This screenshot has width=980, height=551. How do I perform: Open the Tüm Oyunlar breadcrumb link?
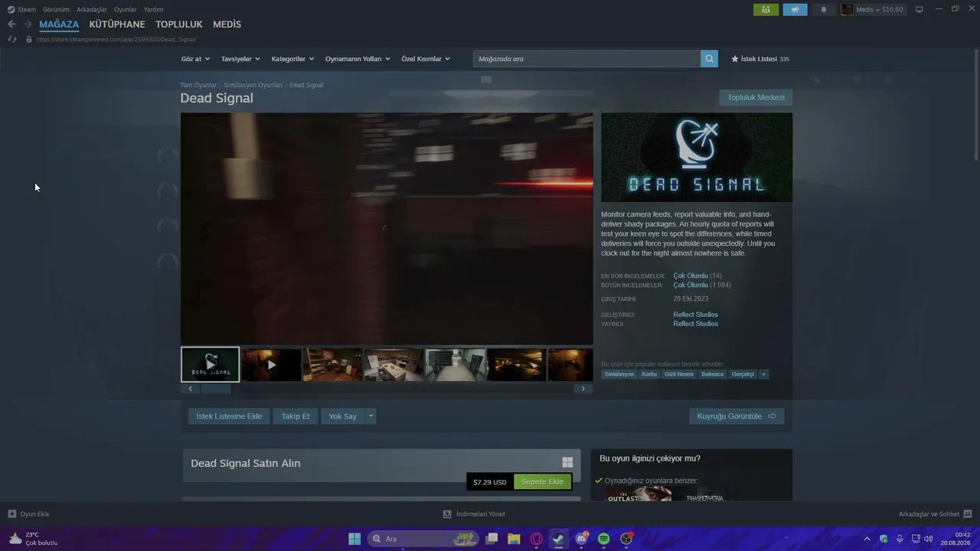(198, 85)
